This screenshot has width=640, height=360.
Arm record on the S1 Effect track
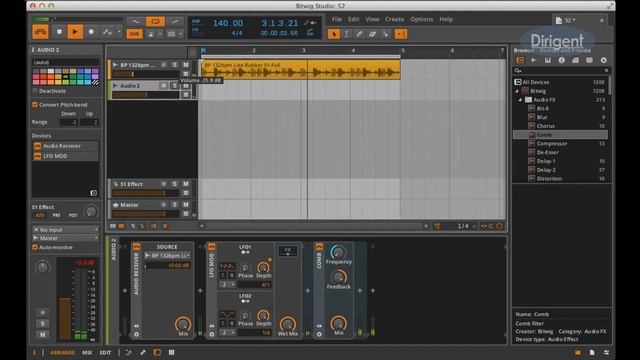(164, 184)
